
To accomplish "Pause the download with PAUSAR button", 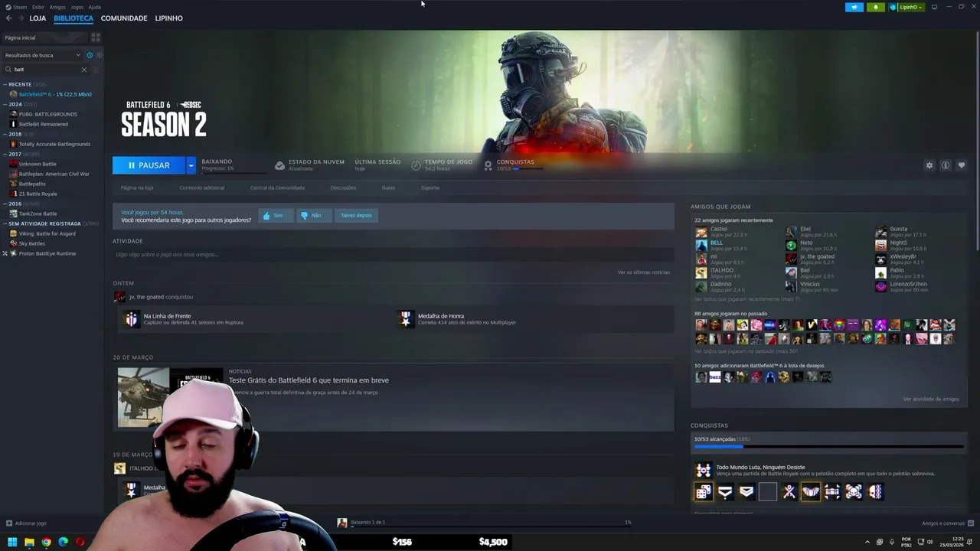I will coord(149,165).
